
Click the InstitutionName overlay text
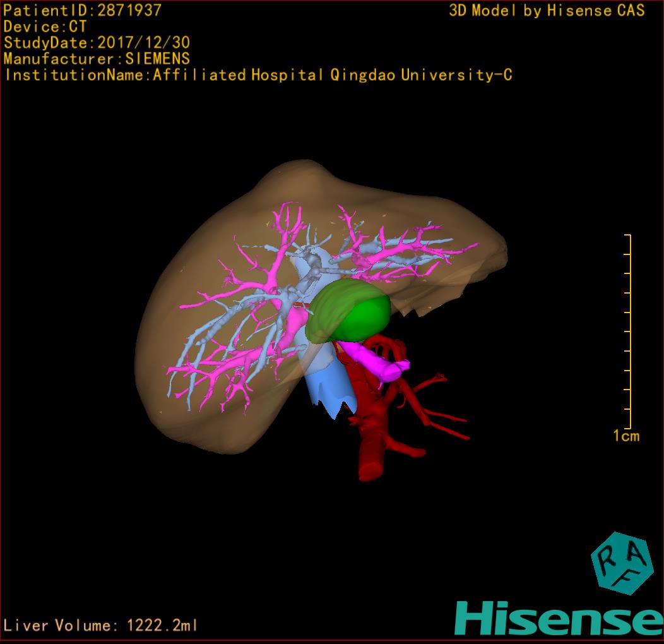258,75
